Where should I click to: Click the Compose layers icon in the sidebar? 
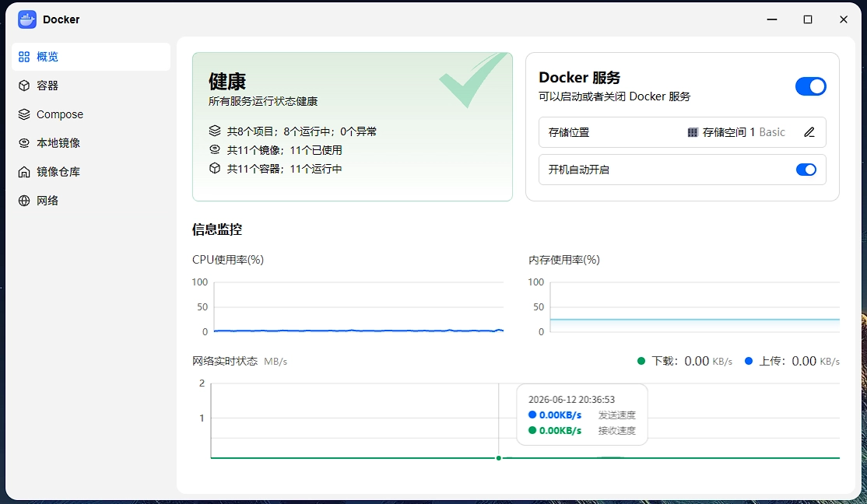coord(24,114)
